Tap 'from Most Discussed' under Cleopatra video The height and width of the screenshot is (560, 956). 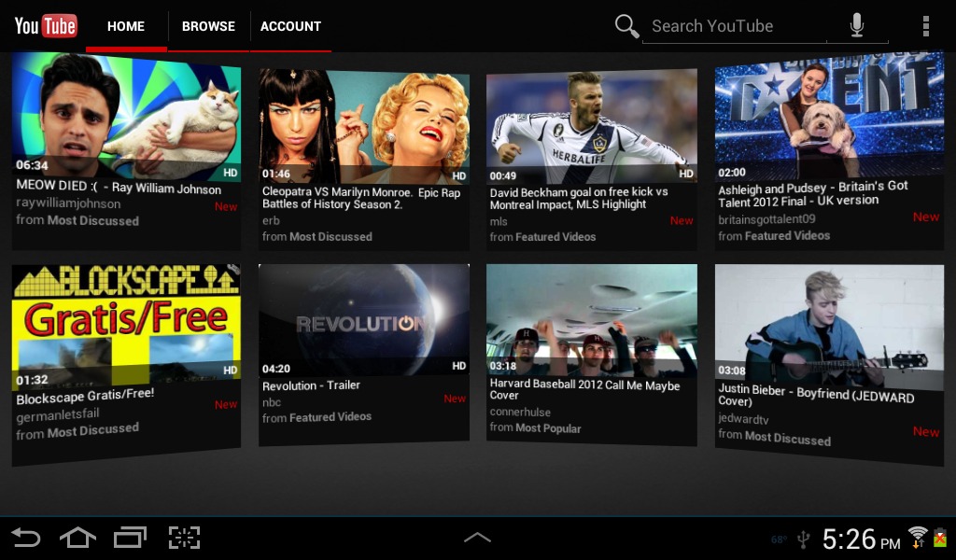pyautogui.click(x=317, y=236)
